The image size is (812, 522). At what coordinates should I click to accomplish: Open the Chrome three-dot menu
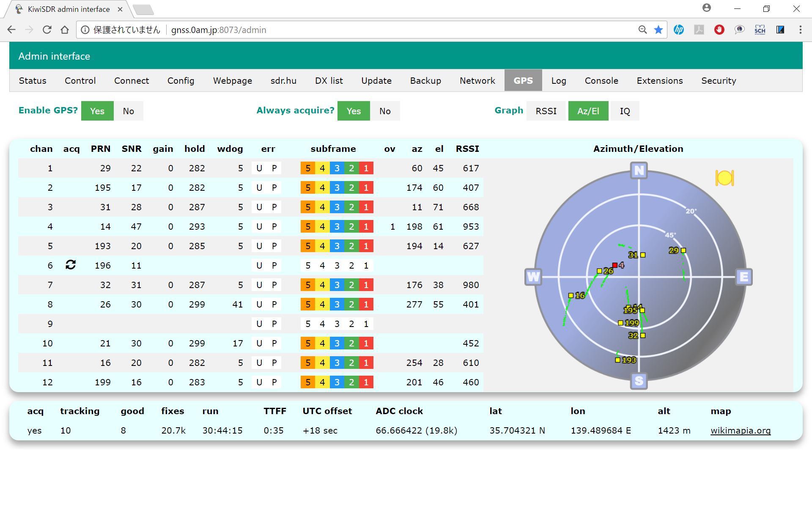coord(800,30)
